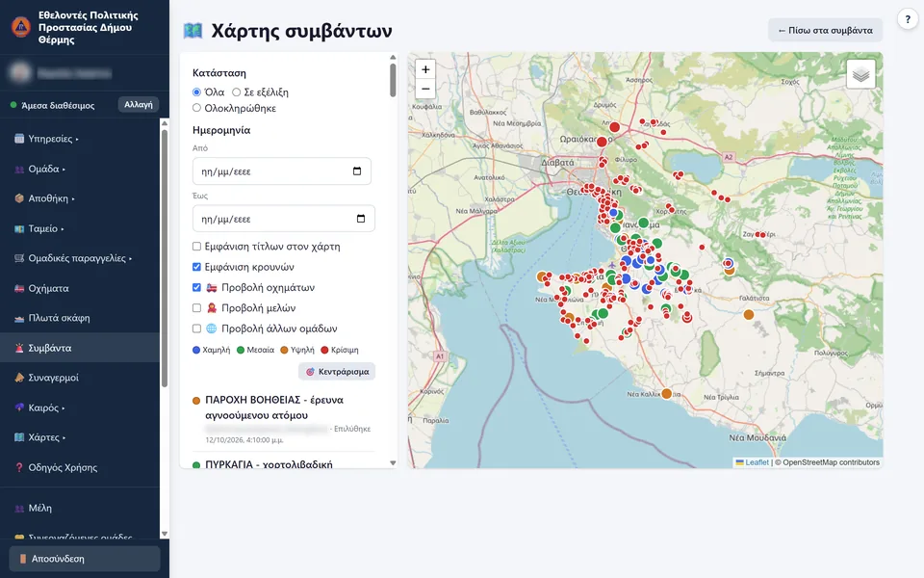Image resolution: width=924 pixels, height=578 pixels.
Task: Expand the Ομάδα submenu
Action: click(80, 169)
